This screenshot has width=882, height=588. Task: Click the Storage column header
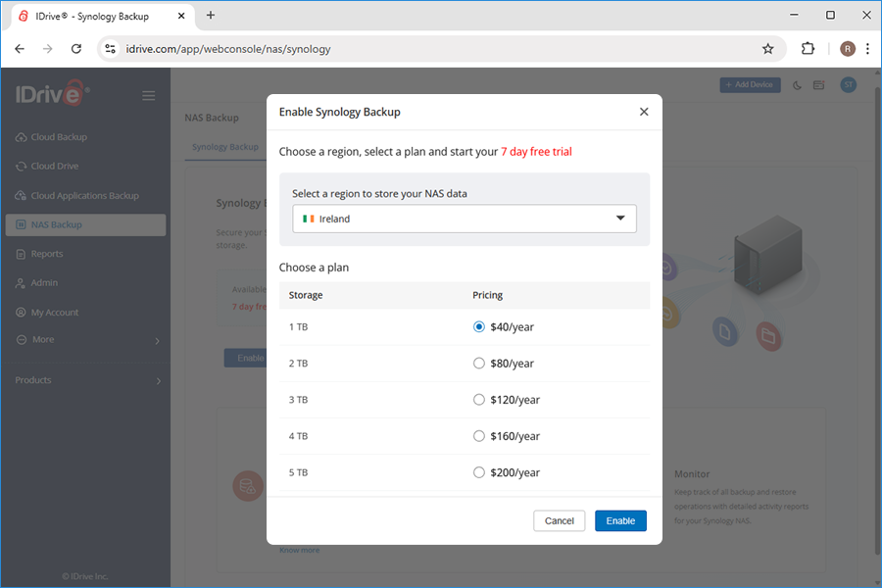(x=306, y=295)
